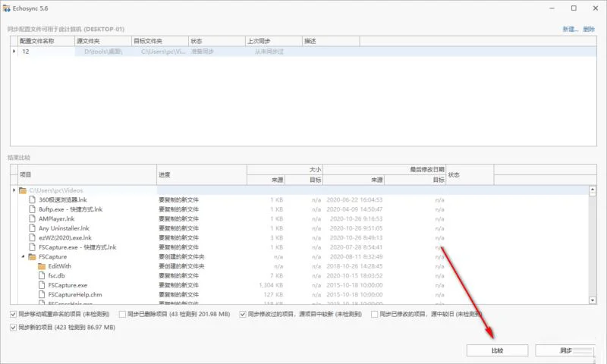607x364 pixels.
Task: Click 要创建的新文件夹 progress for EditWith
Action: click(181, 266)
